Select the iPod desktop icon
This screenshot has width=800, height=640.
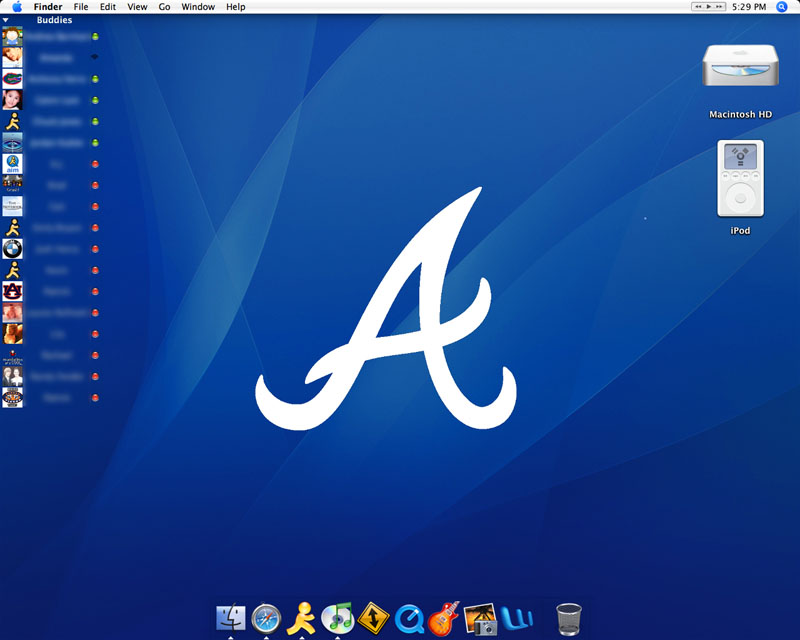(740, 179)
